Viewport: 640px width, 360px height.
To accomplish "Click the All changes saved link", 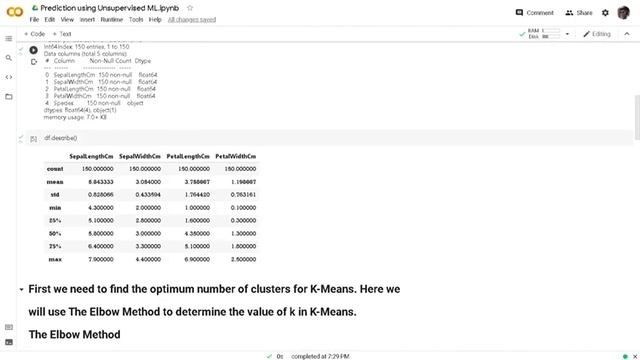I will tap(192, 20).
